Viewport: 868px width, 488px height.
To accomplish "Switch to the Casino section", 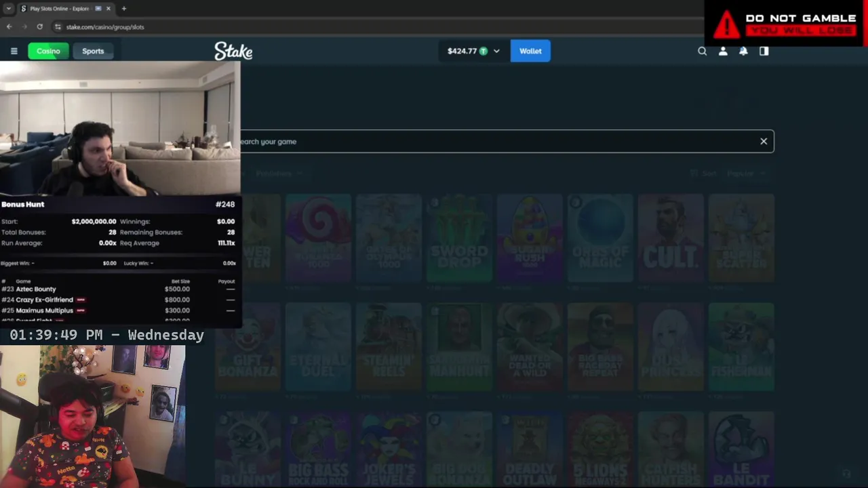I will click(x=48, y=51).
